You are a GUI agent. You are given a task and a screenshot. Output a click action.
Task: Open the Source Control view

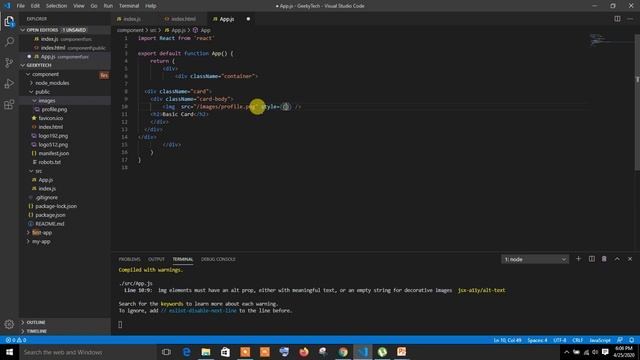tap(9, 62)
